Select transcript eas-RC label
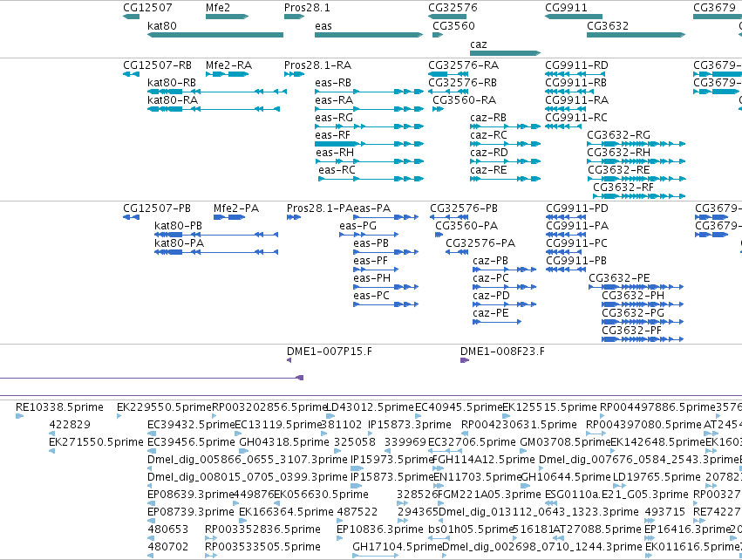 337,170
